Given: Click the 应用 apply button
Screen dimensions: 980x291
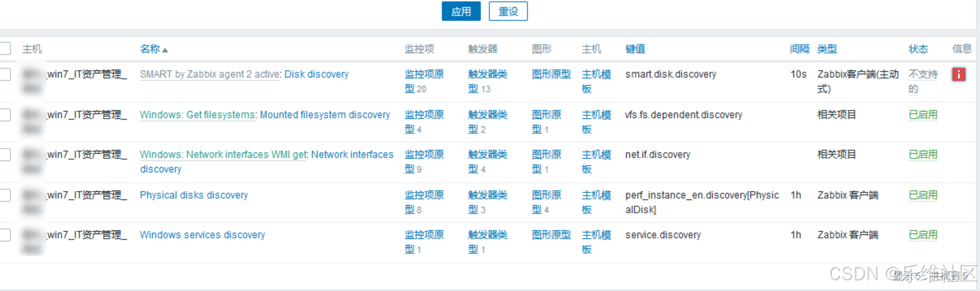Looking at the screenshot, I should point(461,11).
